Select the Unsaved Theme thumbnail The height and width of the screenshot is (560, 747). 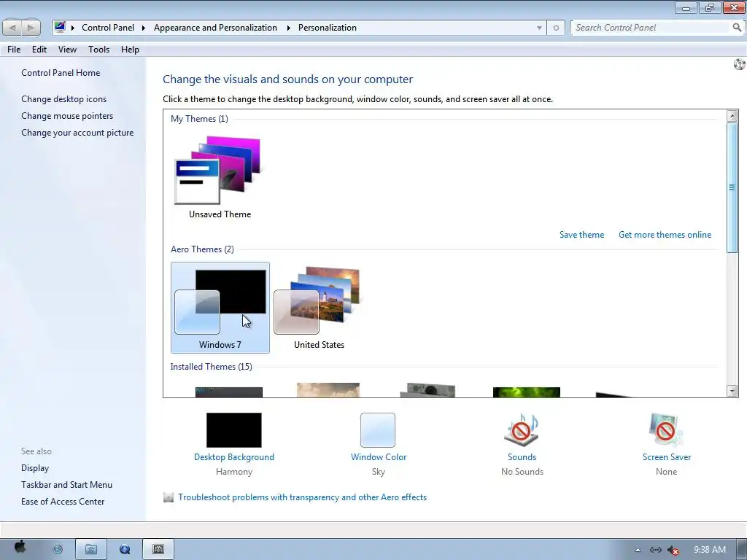pos(220,177)
